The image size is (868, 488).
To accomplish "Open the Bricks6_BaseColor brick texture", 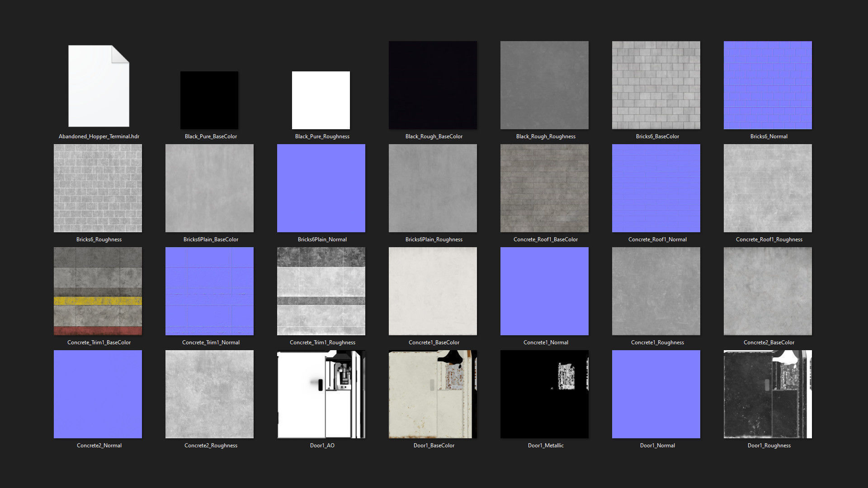I will pos(656,85).
